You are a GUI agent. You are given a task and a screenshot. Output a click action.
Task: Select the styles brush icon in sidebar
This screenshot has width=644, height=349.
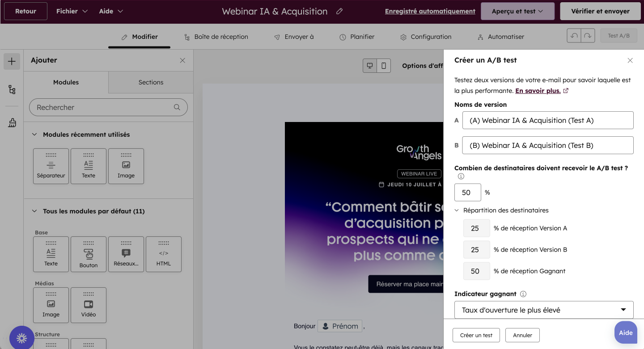click(x=12, y=122)
